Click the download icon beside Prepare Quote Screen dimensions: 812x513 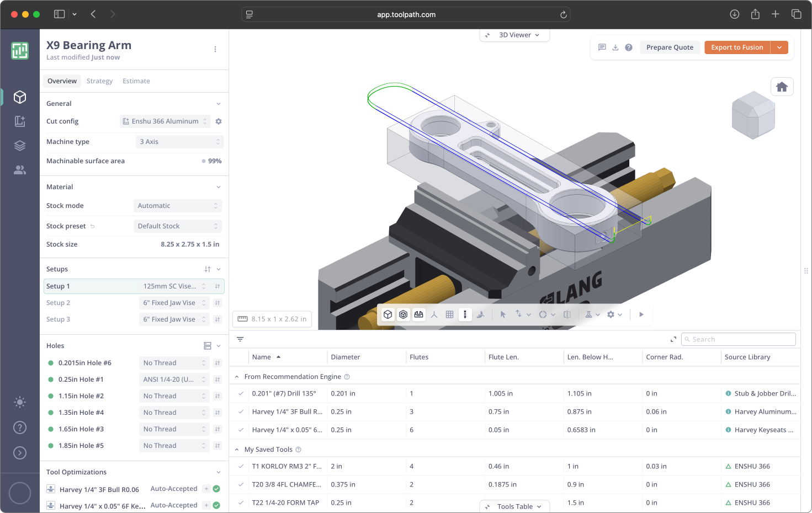[615, 47]
